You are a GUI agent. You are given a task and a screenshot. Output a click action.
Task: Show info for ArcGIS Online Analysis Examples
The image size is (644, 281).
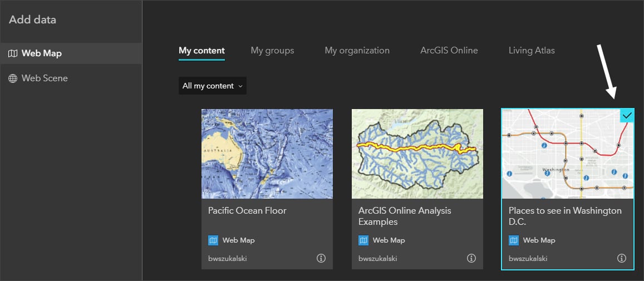pos(471,258)
